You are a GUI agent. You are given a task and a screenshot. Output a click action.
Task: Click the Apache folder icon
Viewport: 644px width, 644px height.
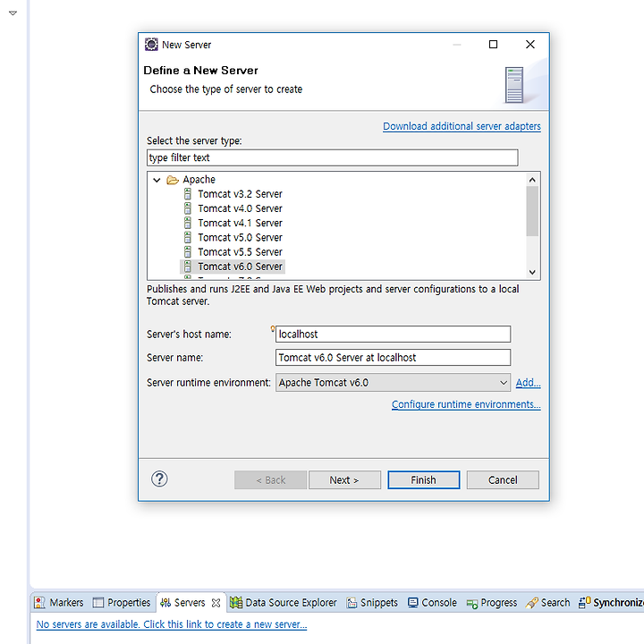click(x=173, y=180)
